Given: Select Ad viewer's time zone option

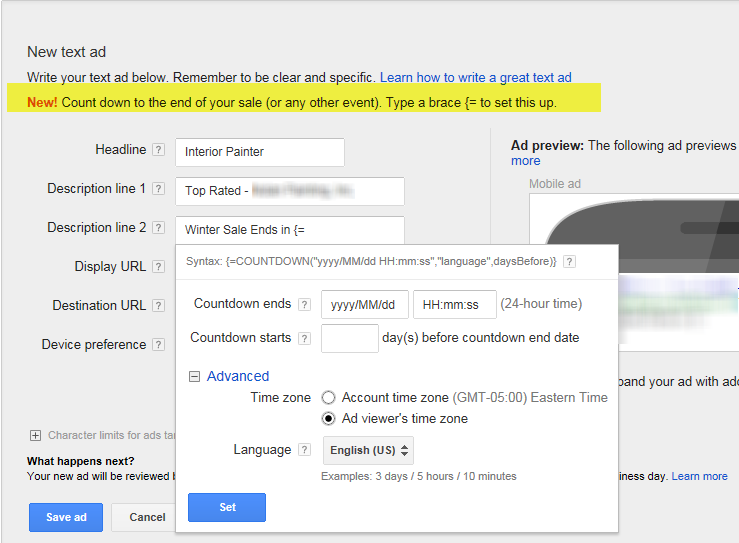Looking at the screenshot, I should coord(328,419).
